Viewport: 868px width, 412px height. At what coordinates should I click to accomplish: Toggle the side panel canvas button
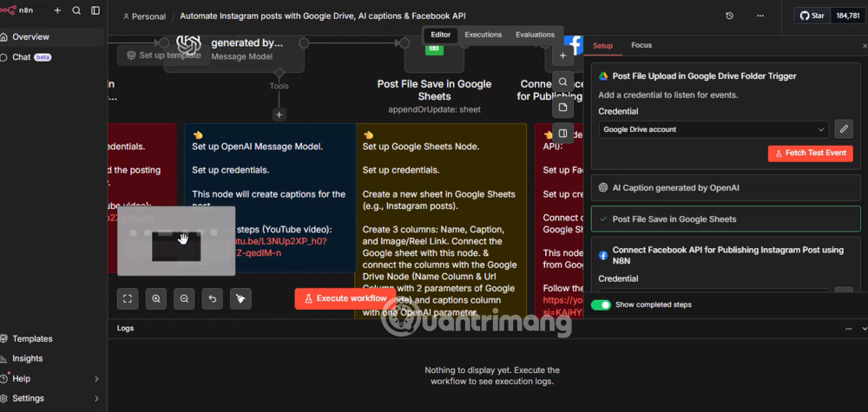click(562, 134)
